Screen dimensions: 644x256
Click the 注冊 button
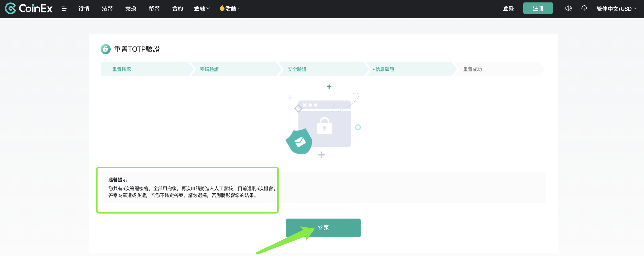(x=538, y=9)
